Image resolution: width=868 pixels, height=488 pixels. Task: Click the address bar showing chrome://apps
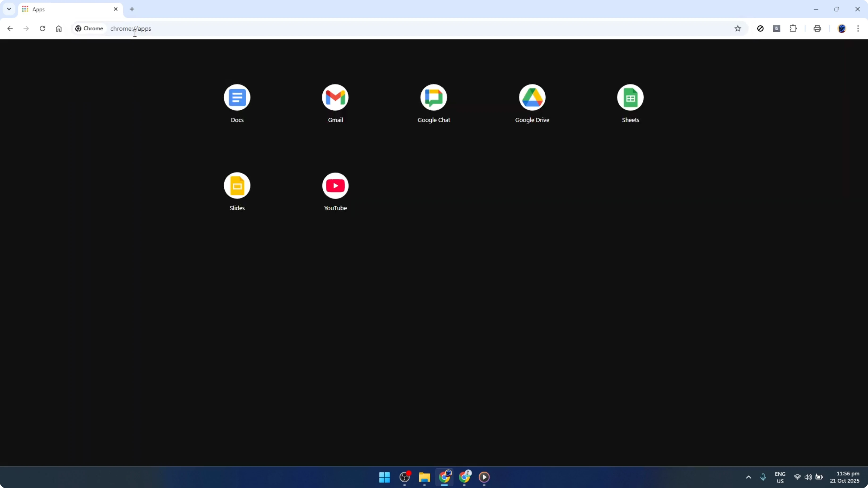click(x=236, y=29)
